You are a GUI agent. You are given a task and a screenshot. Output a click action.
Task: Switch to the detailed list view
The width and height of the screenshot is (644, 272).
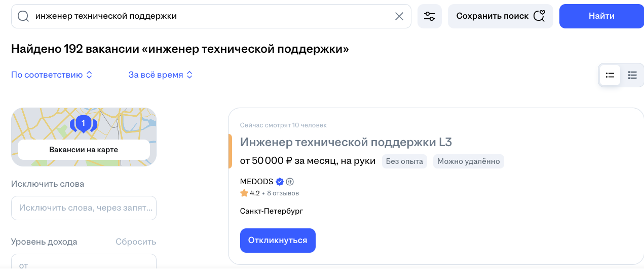pyautogui.click(x=632, y=75)
